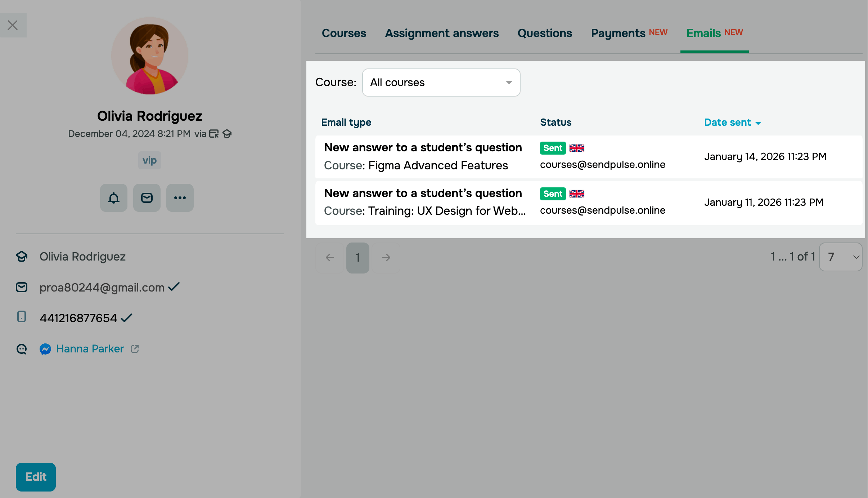868x498 pixels.
Task: Switch to the Courses tab
Action: [x=344, y=33]
